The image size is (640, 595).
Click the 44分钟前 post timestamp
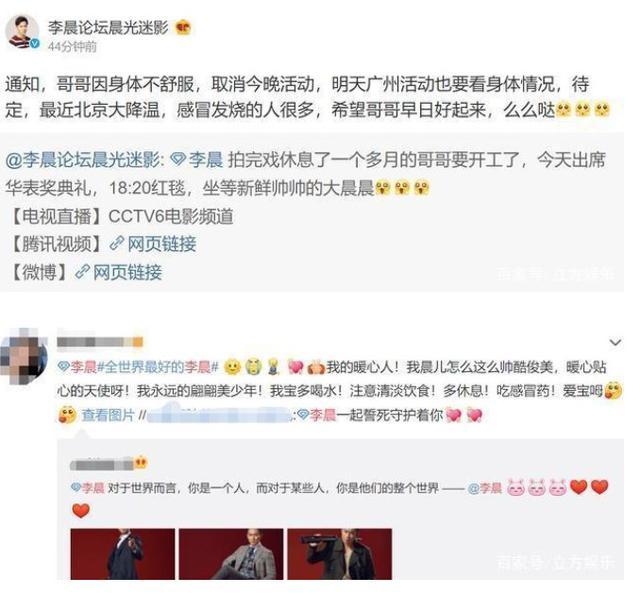click(x=72, y=47)
